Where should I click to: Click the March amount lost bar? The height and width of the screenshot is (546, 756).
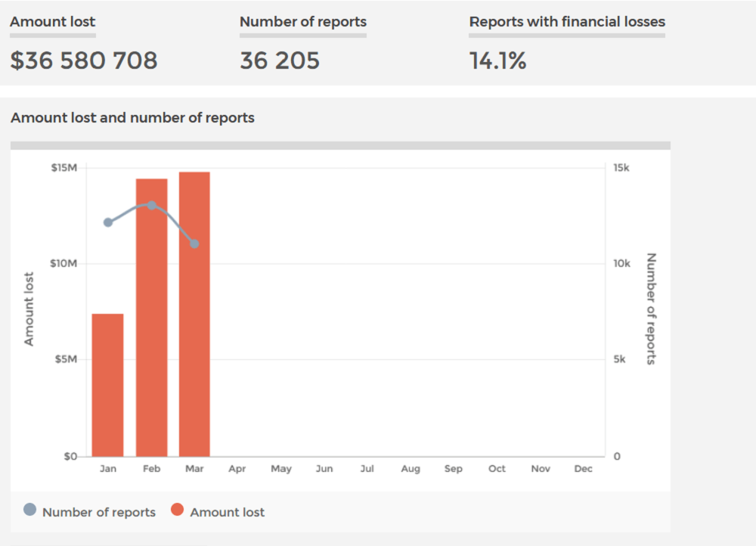pos(194,314)
